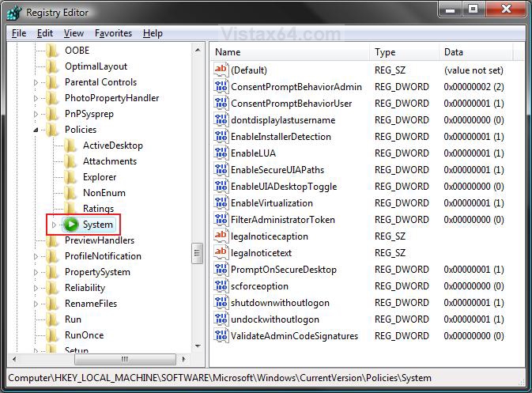Click the EnableVirtualization DWORD icon
This screenshot has height=393, width=532.
click(221, 203)
